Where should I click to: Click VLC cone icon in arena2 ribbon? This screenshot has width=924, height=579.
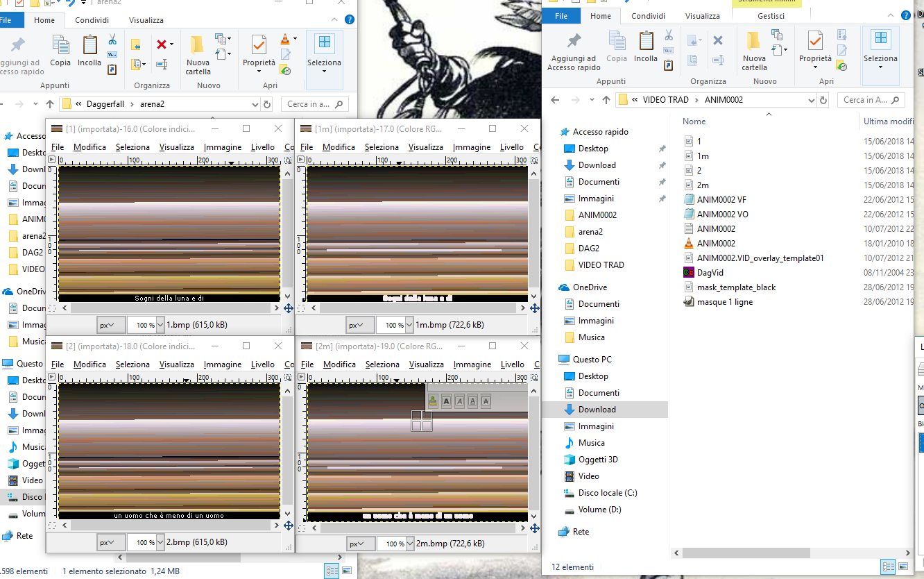(285, 39)
